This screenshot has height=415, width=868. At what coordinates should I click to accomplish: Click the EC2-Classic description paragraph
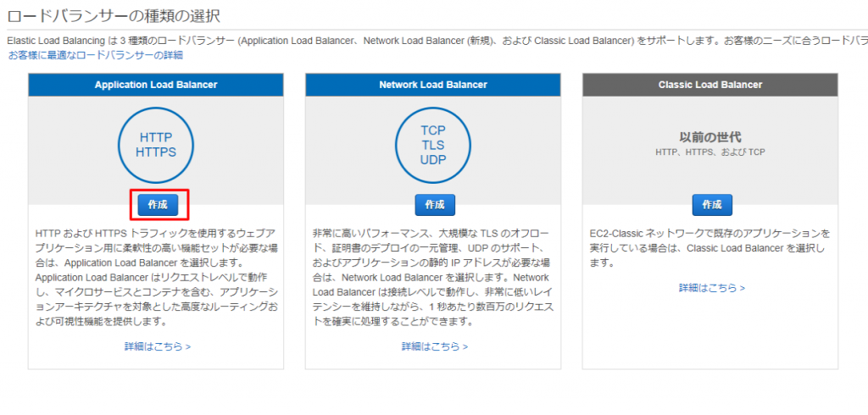[x=710, y=246]
